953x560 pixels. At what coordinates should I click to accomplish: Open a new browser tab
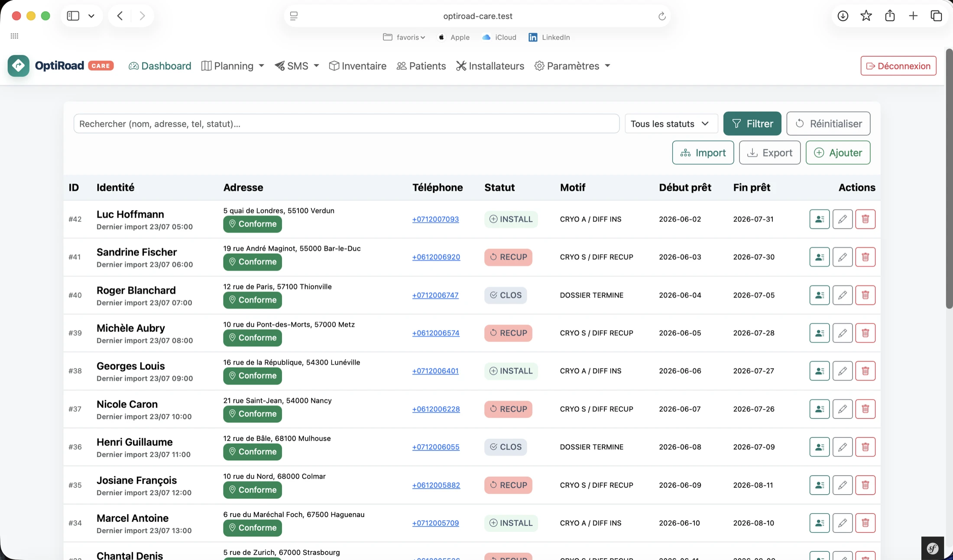pos(913,16)
